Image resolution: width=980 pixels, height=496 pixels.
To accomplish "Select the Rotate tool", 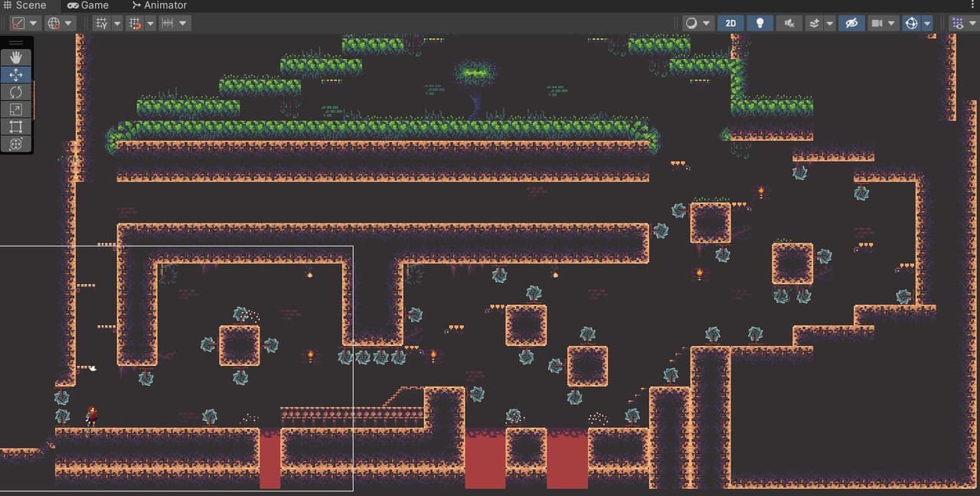I will tap(16, 92).
